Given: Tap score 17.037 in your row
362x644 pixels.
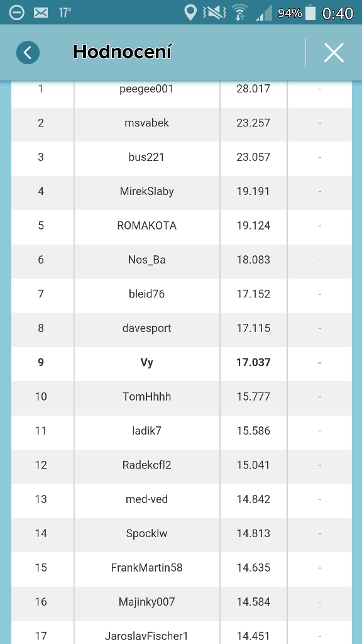Looking at the screenshot, I should (253, 362).
